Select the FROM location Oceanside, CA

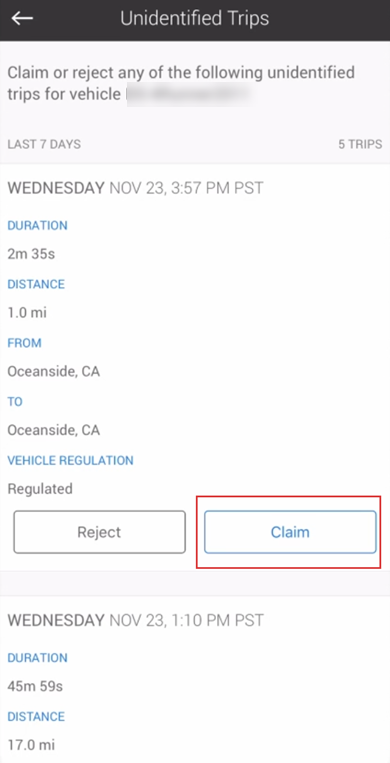click(x=54, y=372)
